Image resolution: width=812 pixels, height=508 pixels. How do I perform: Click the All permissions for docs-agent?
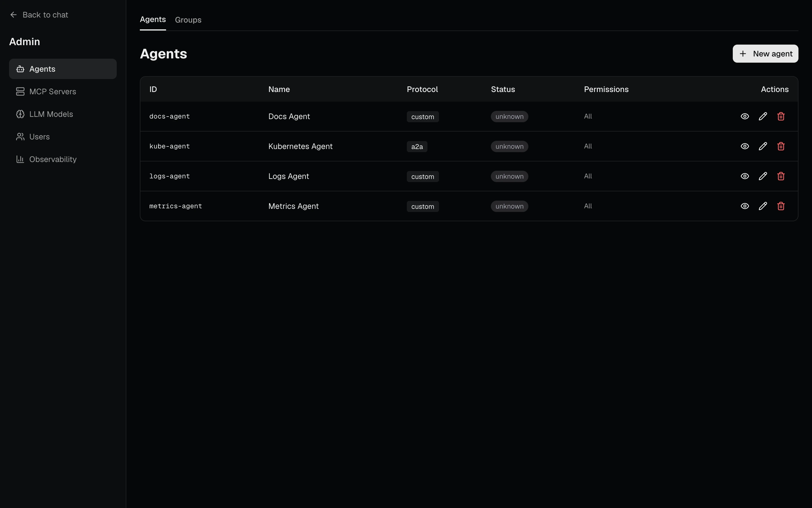pos(588,116)
